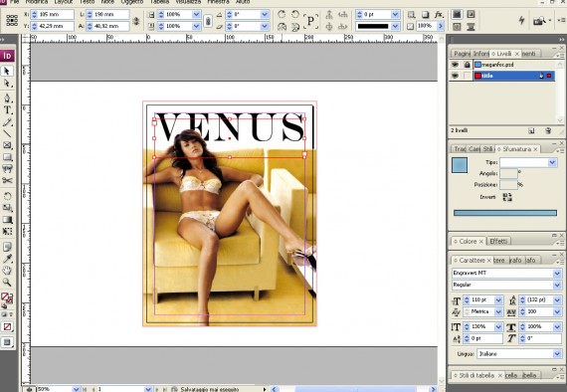Select the Line tool
The height and width of the screenshot is (392, 567).
pos(7,133)
